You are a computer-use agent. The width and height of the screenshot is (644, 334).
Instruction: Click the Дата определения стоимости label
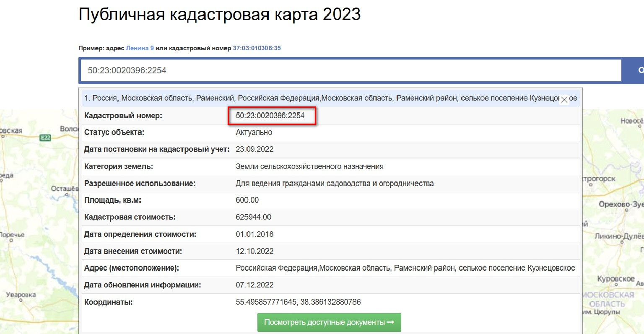tap(140, 234)
